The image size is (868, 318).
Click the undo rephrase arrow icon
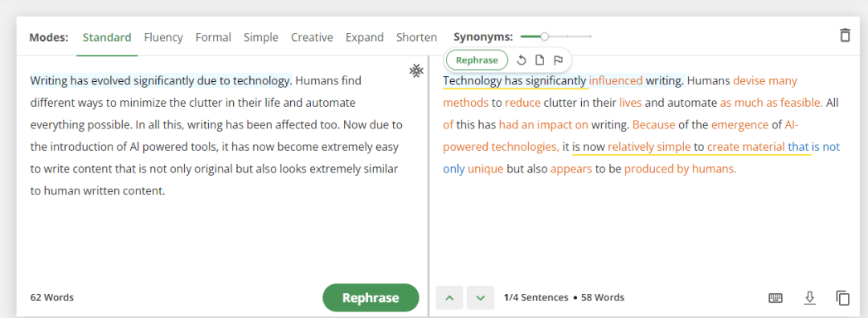coord(520,60)
